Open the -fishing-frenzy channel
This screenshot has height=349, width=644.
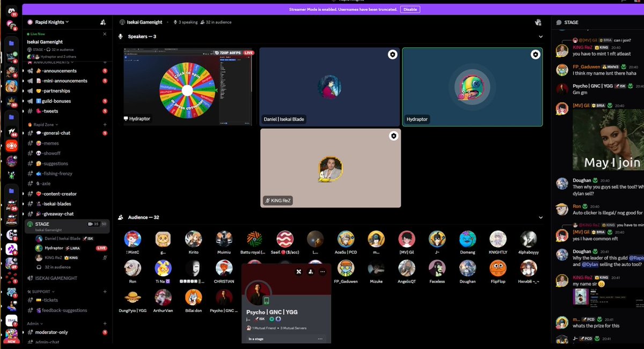(67, 174)
